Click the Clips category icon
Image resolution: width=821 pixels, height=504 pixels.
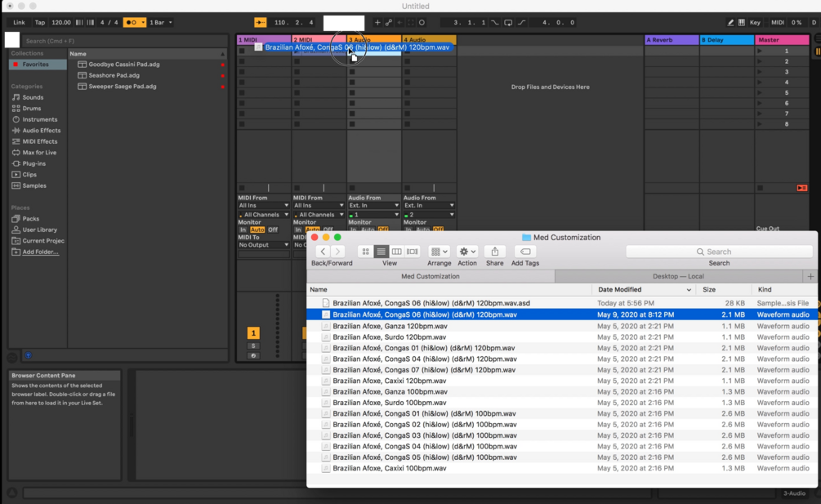click(x=16, y=174)
